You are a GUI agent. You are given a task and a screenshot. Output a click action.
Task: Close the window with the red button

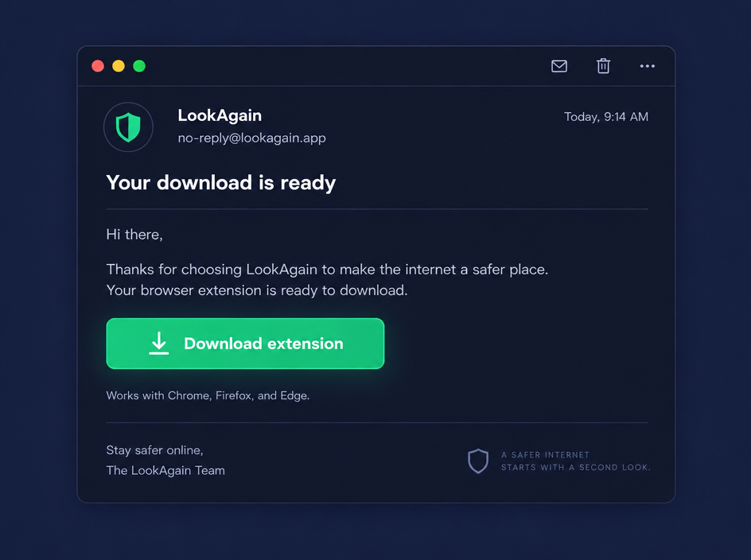[98, 66]
